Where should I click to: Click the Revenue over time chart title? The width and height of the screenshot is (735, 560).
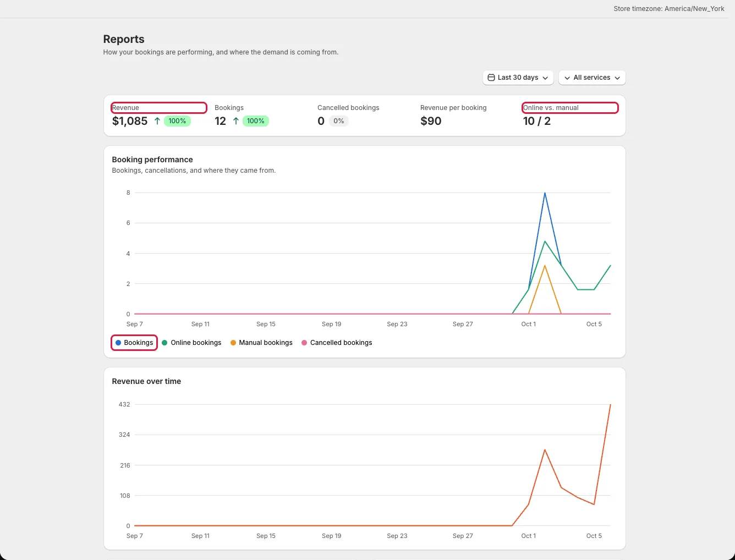tap(146, 381)
